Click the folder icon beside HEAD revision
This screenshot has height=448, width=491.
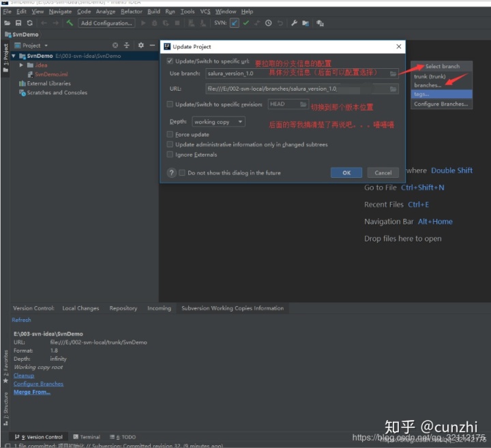[x=303, y=104]
